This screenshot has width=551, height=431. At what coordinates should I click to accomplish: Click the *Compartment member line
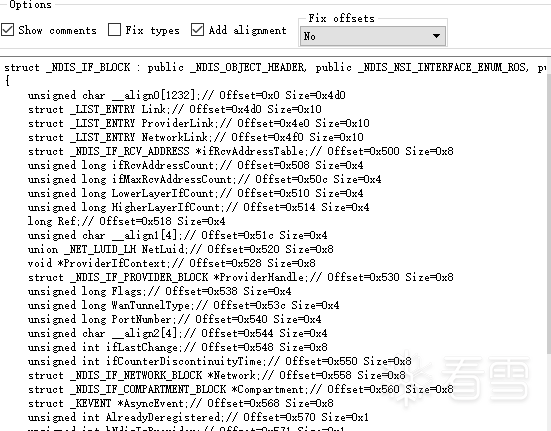(x=241, y=390)
